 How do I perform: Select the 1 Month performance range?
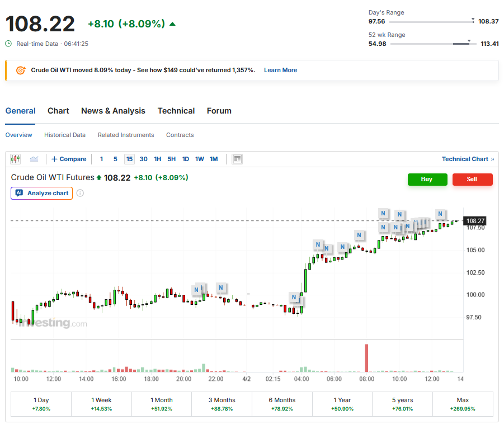click(162, 404)
